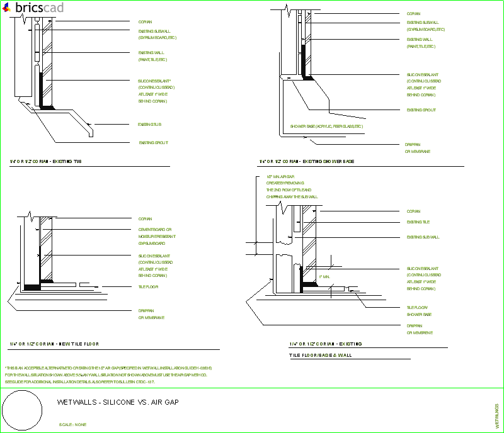
Task: Click the 'CEMENTBOARD OR' callout label
Action: coord(155,230)
